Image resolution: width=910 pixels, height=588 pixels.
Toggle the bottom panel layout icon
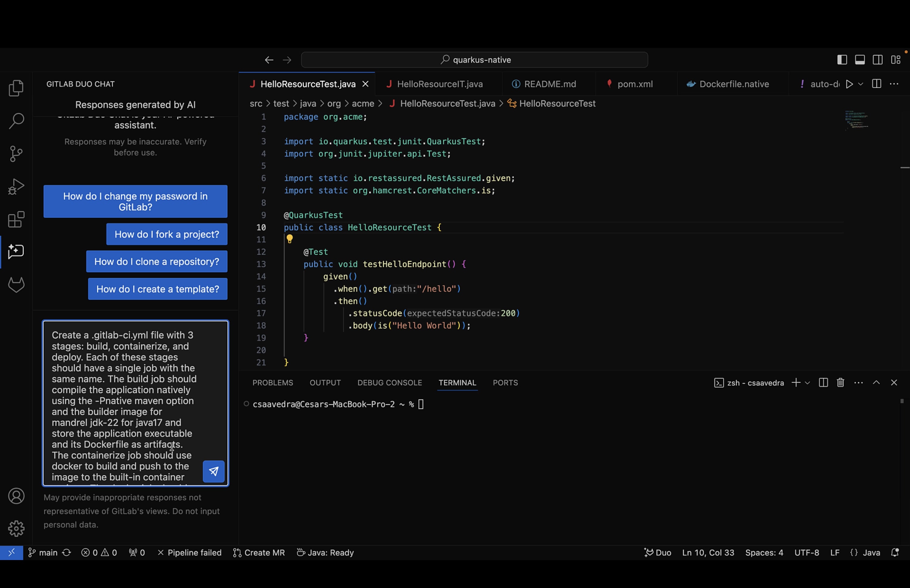[x=860, y=60]
